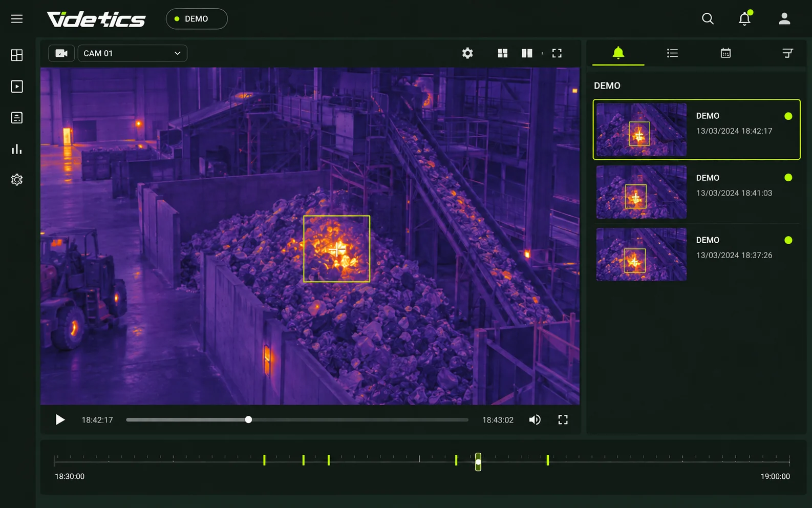Open the reports list section in sidebar

(17, 118)
